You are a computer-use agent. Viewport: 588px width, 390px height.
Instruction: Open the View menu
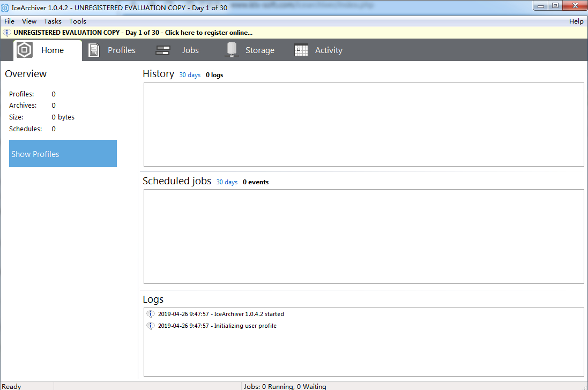tap(29, 21)
